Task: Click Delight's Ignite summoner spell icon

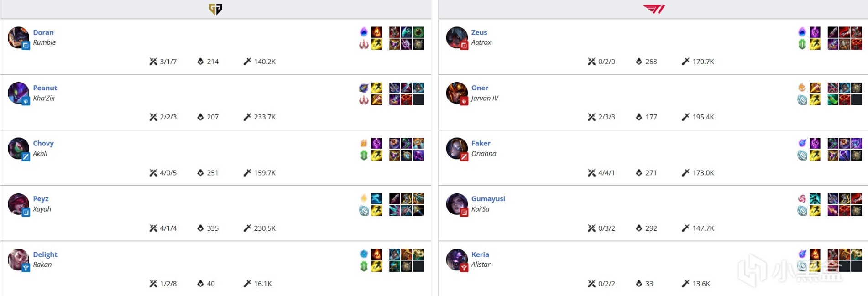Action: [x=376, y=254]
